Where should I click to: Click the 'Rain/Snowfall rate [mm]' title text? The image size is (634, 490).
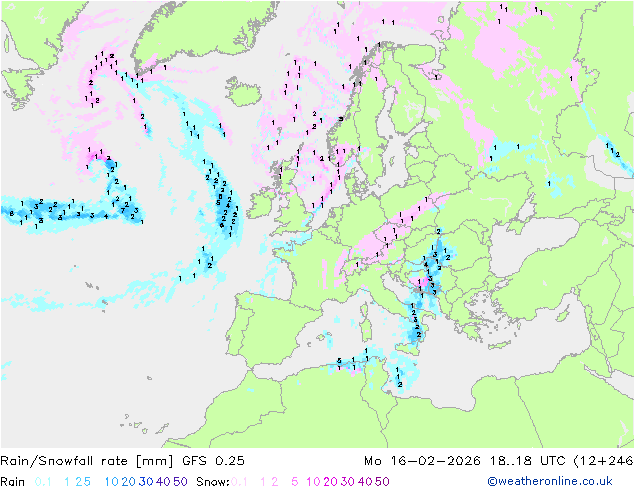87,461
